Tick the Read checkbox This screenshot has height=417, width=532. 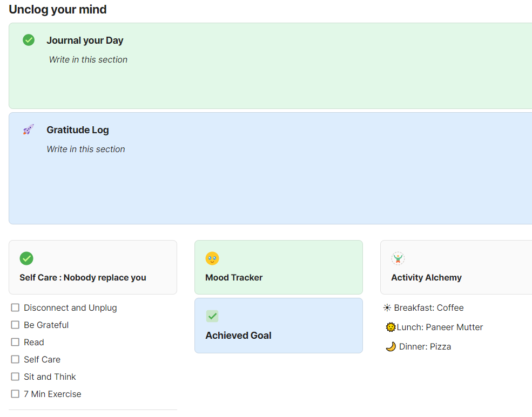point(15,342)
